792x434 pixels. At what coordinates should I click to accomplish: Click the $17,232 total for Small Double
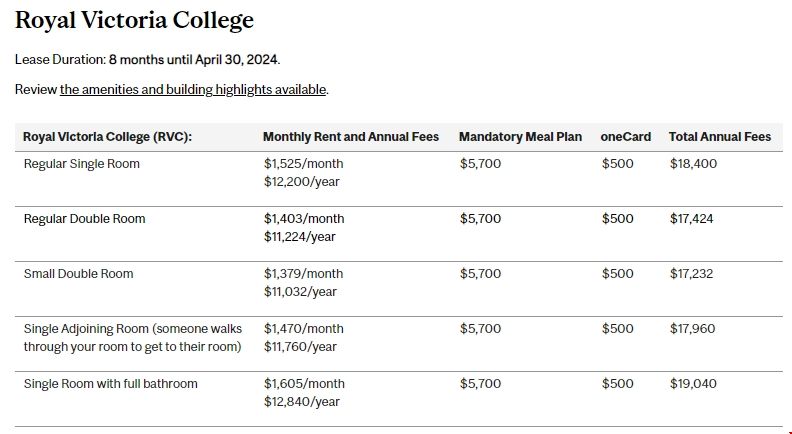click(x=691, y=273)
